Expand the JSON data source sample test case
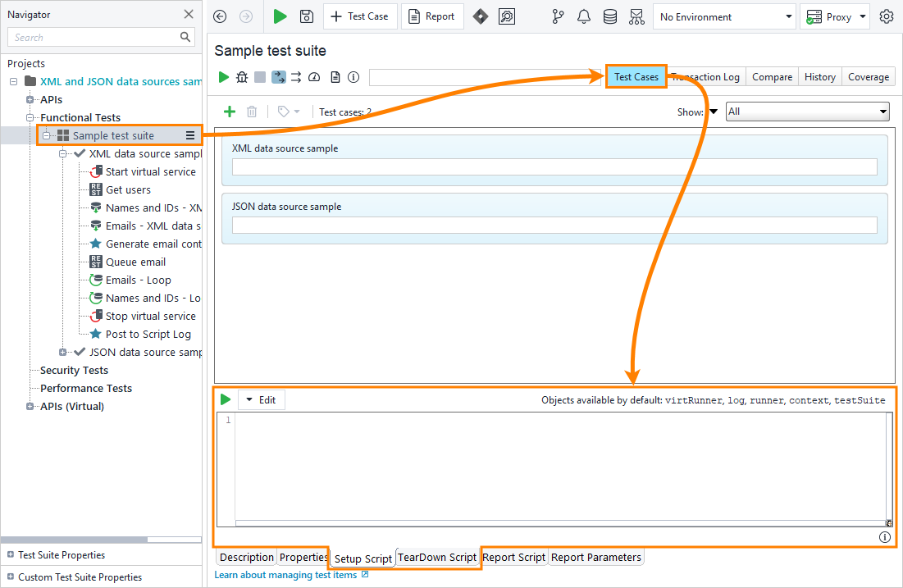903x588 pixels. 64,352
